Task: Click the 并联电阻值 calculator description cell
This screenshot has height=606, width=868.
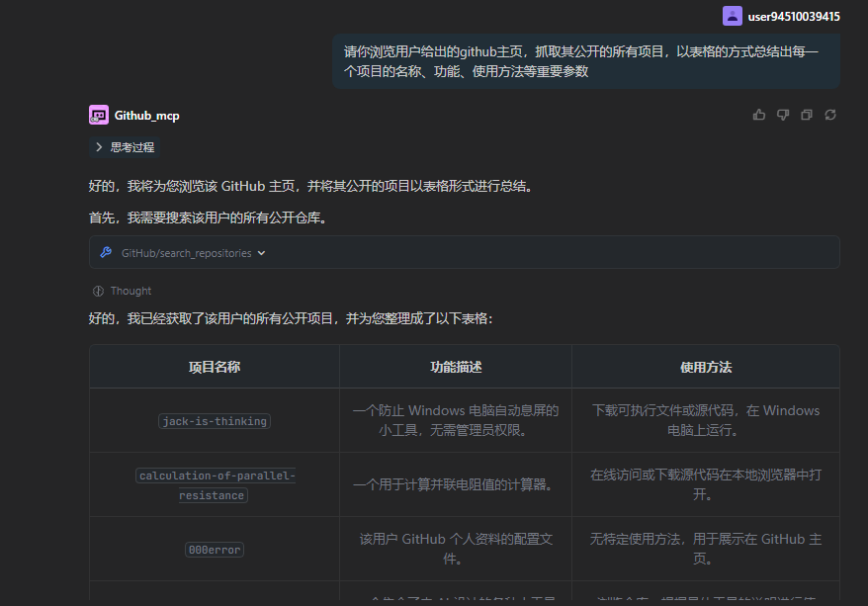Action: [456, 484]
